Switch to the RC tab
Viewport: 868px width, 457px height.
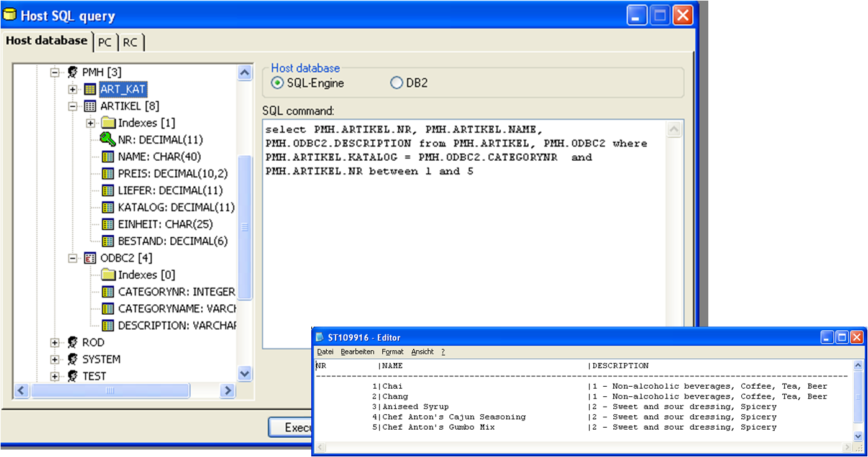click(130, 42)
